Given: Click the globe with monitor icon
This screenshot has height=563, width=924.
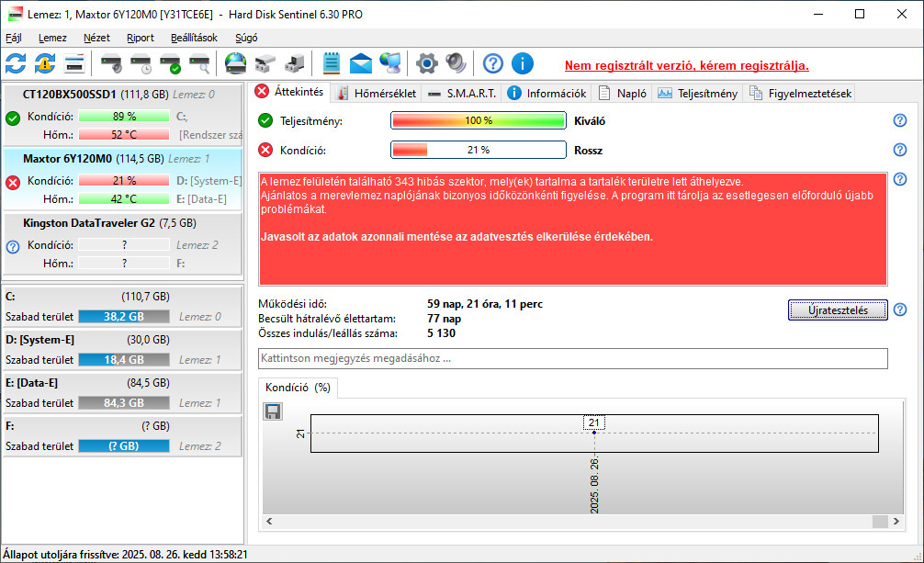Looking at the screenshot, I should point(390,63).
